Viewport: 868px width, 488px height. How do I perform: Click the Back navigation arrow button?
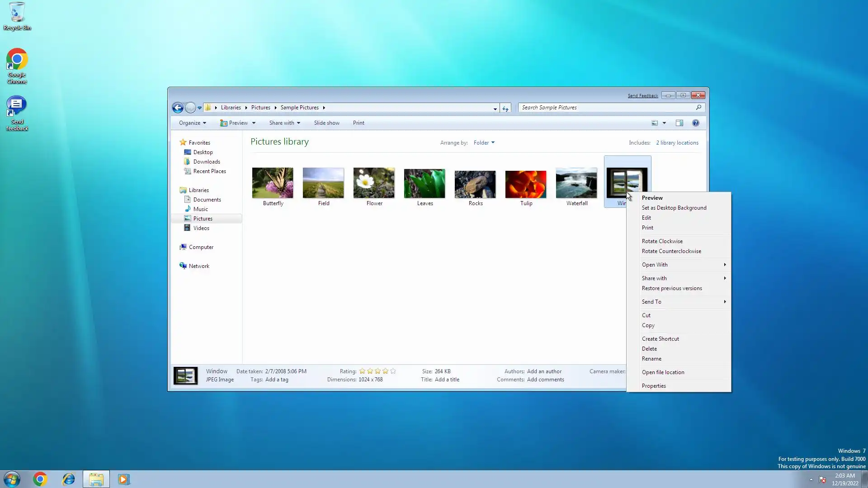[178, 108]
